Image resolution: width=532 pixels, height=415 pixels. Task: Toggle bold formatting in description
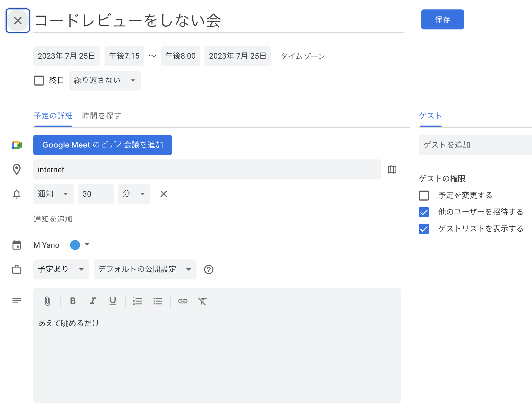(73, 301)
